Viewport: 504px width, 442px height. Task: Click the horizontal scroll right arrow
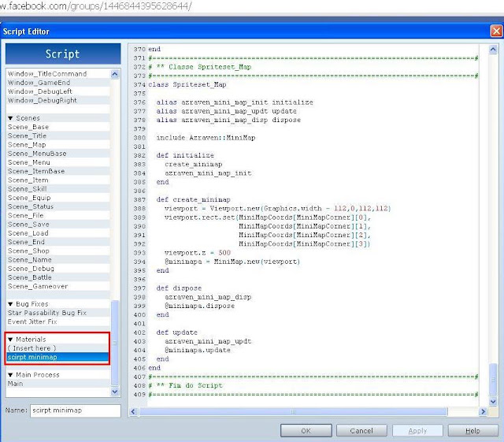483,411
